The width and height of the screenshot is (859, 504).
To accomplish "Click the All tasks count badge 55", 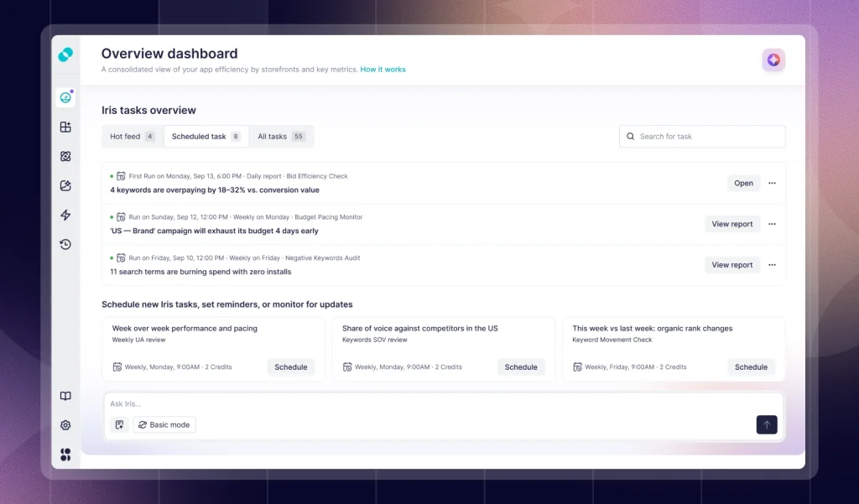I will (298, 137).
